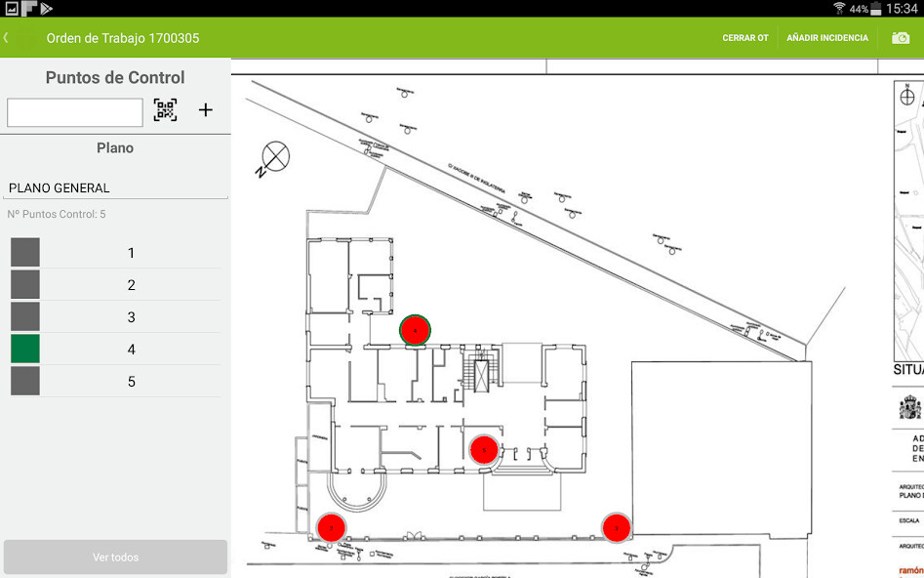Click the green status square of point 4

pos(25,350)
